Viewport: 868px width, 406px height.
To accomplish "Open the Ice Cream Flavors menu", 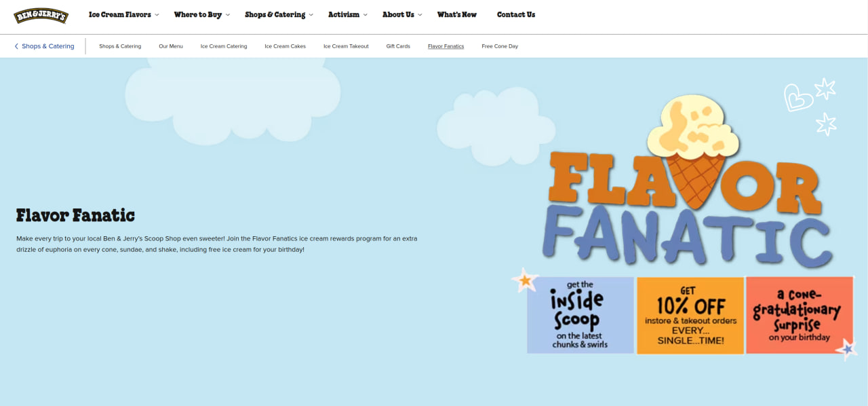I will [x=120, y=15].
